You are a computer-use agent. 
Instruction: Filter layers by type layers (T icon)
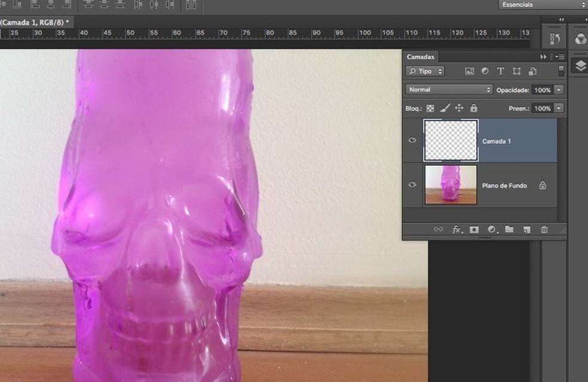click(501, 71)
